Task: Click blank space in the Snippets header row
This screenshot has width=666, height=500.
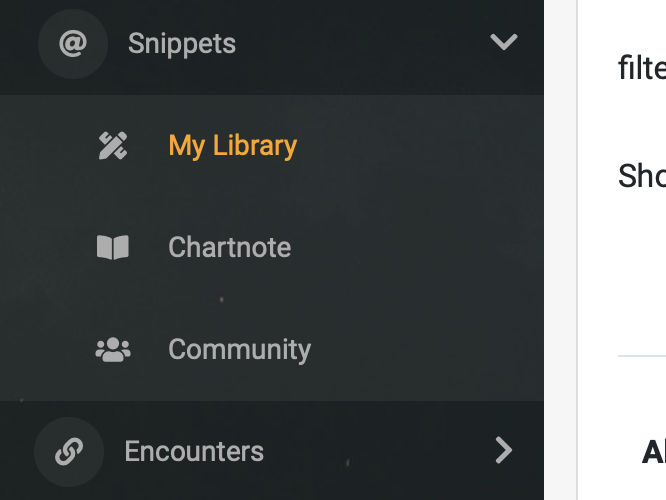Action: 361,44
